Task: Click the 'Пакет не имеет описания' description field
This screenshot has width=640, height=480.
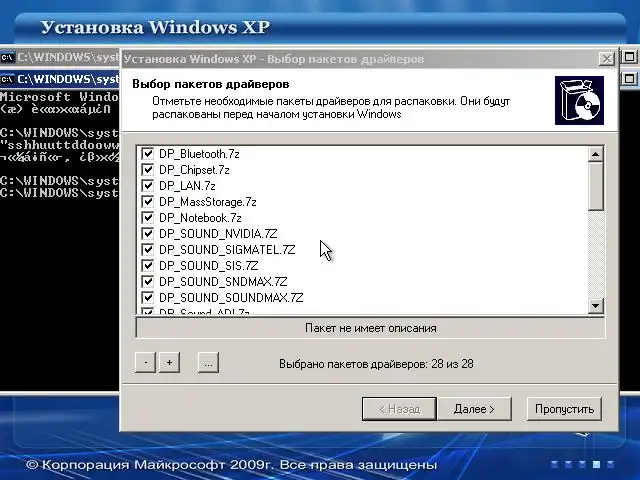Action: coord(371,328)
